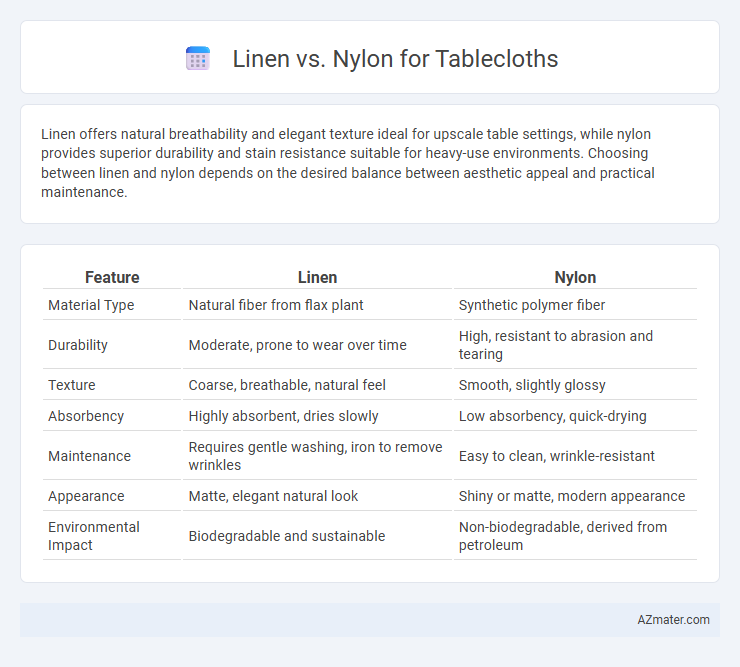Screen dimensions: 740x667
Task: Click 'Non-biodegradable, derived from petroleum' cell
Action: point(563,536)
